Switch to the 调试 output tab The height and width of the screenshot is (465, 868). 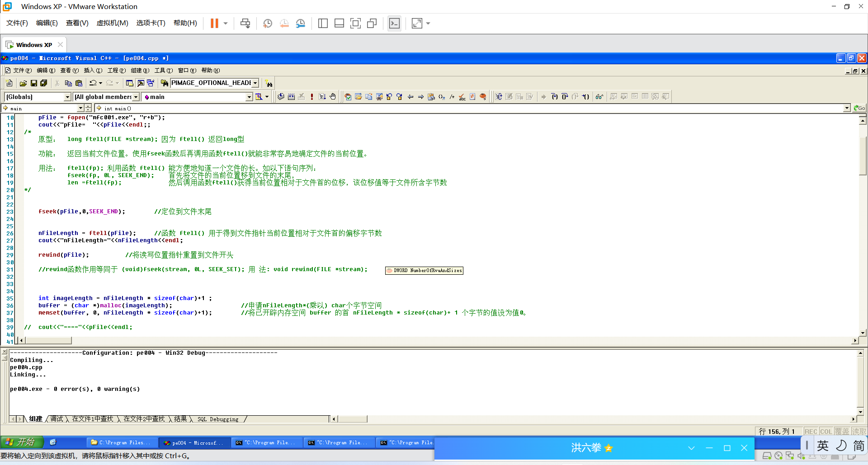click(57, 419)
